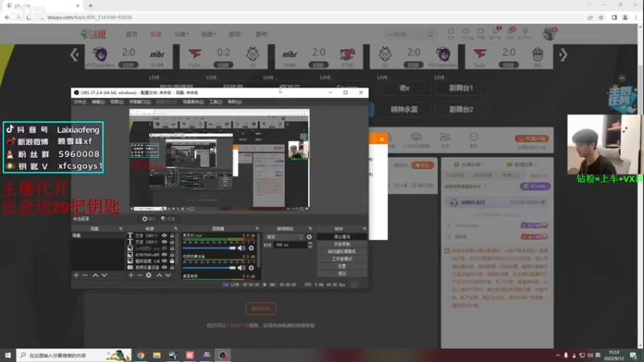
Task: Expand the Douyu 视频 nav dropdown
Action: click(208, 34)
